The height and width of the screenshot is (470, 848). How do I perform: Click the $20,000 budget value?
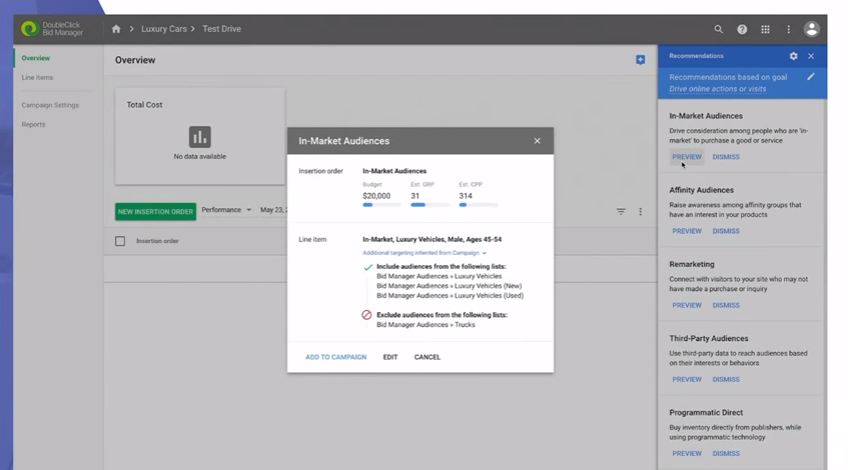pyautogui.click(x=376, y=196)
